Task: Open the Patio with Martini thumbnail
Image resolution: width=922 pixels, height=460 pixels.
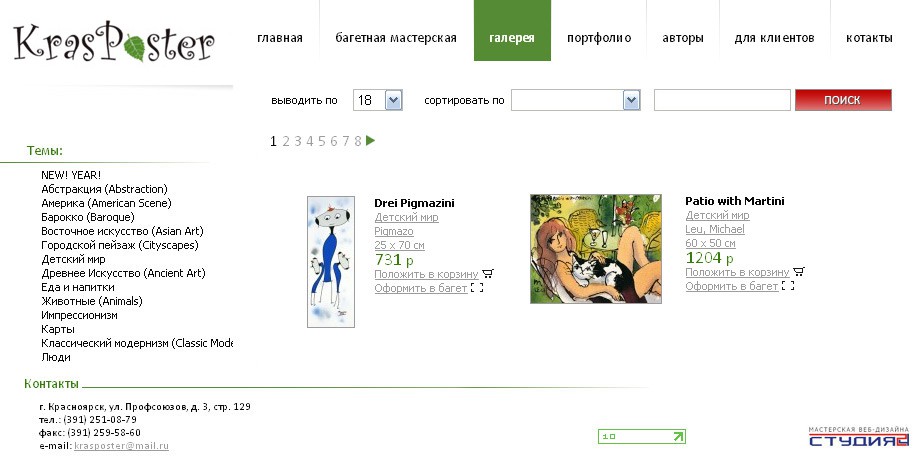Action: [596, 249]
